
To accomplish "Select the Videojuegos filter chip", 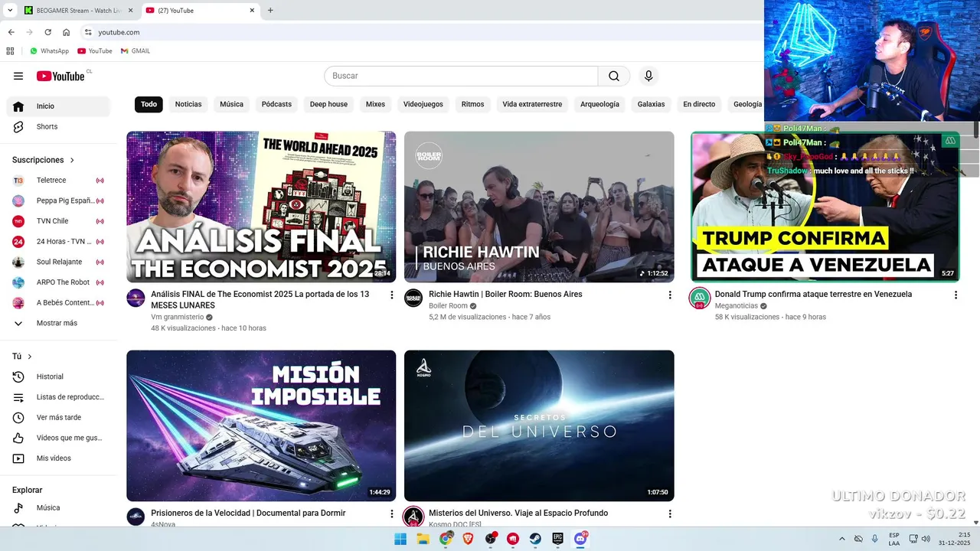I will (x=423, y=104).
